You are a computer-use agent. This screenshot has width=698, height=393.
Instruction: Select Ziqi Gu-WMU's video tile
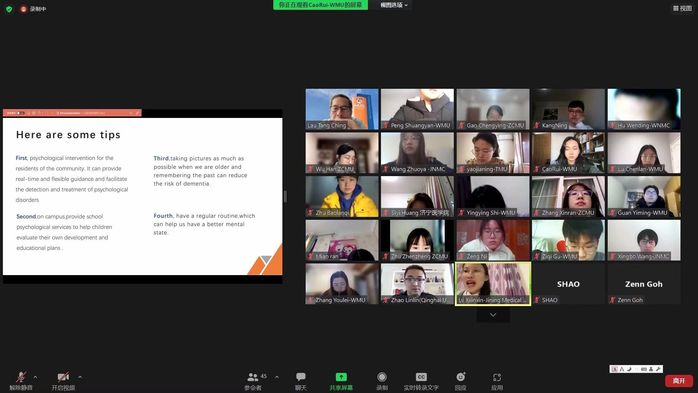click(x=568, y=240)
